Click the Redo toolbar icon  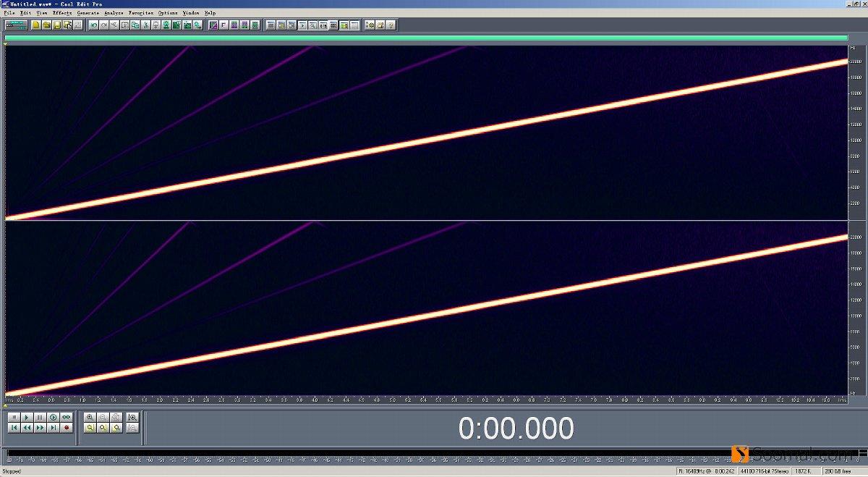point(103,25)
